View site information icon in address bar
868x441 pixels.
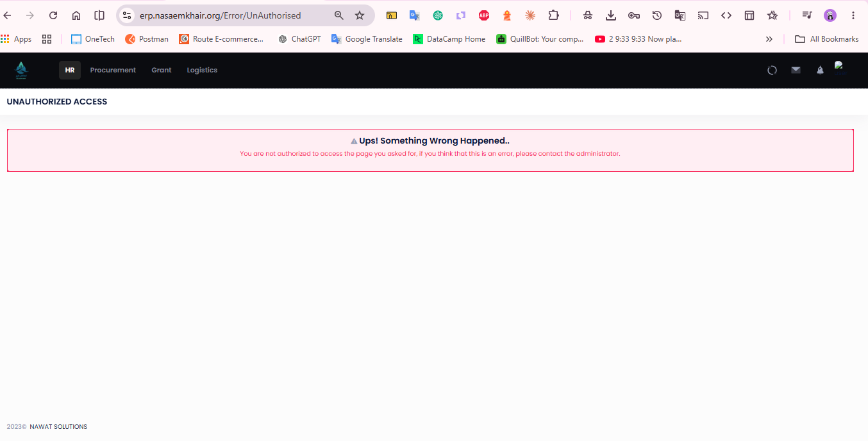coord(127,15)
